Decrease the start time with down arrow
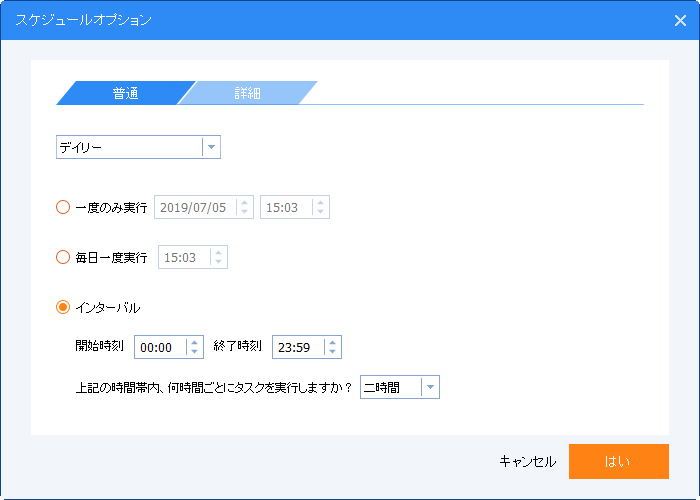 [x=194, y=352]
